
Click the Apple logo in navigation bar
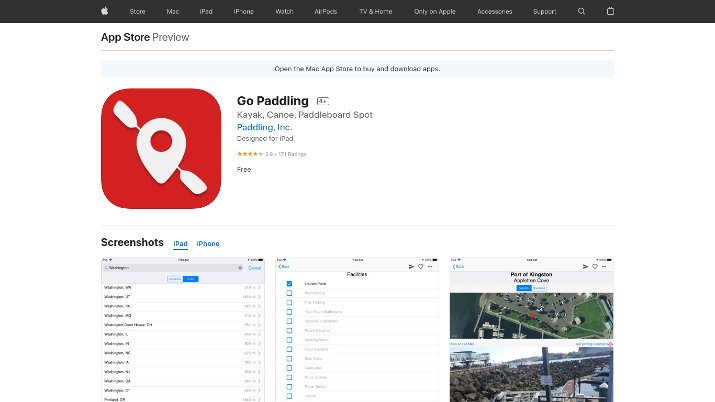tap(104, 11)
